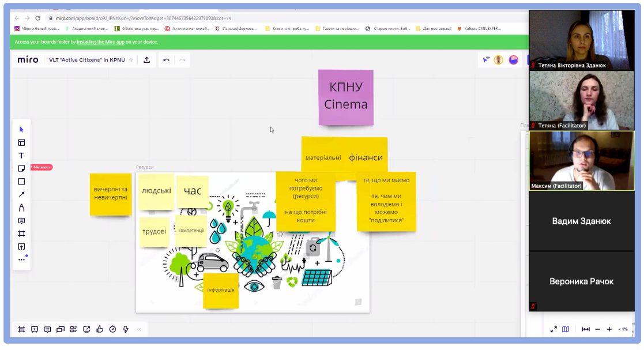
Task: Activate the Pen drawing tool
Action: [x=21, y=208]
